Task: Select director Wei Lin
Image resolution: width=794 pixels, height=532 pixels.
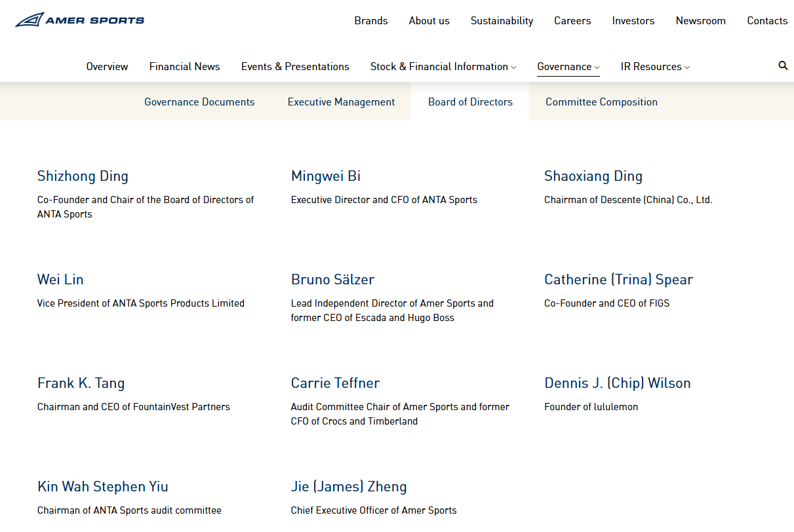Action: tap(60, 279)
